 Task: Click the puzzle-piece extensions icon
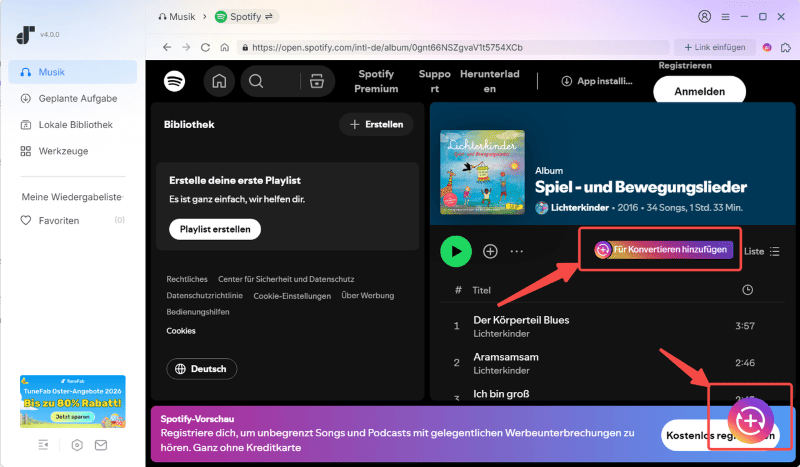coord(786,47)
